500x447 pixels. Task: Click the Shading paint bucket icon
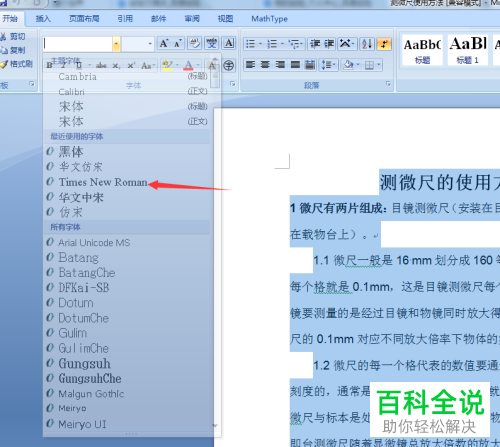[349, 65]
